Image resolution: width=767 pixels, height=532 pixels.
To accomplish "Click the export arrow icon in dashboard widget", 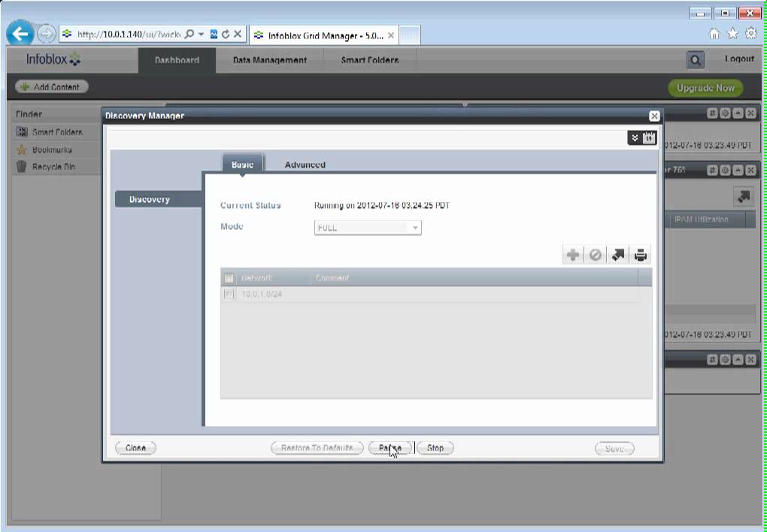I will [x=744, y=197].
